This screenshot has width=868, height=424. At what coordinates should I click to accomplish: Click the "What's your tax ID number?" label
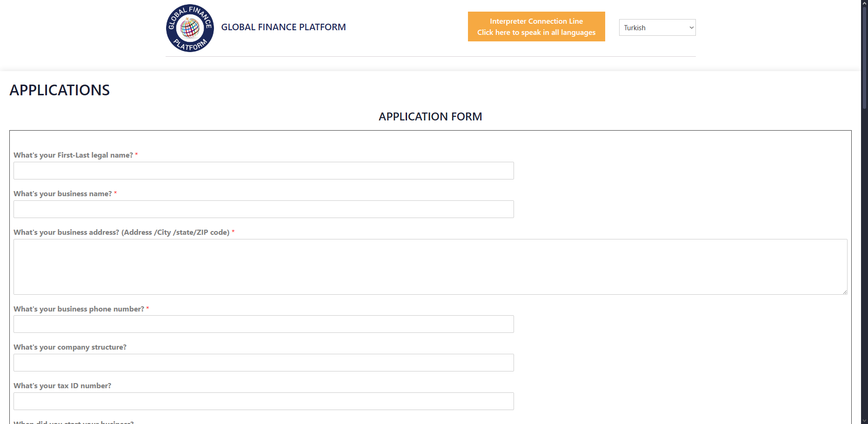62,386
